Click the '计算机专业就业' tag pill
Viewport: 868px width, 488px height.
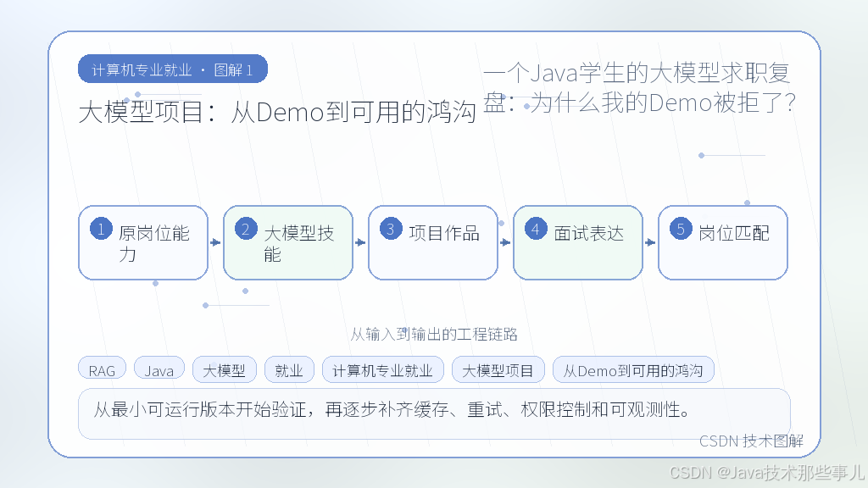pos(383,370)
